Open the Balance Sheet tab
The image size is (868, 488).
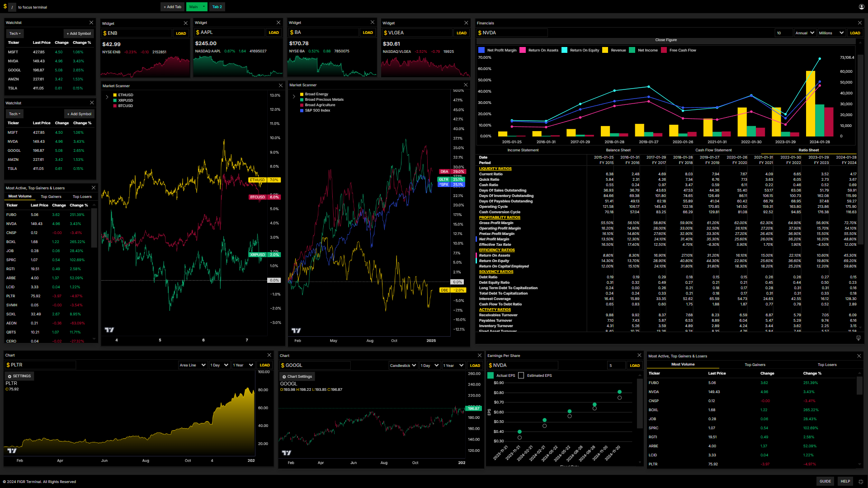tap(618, 150)
